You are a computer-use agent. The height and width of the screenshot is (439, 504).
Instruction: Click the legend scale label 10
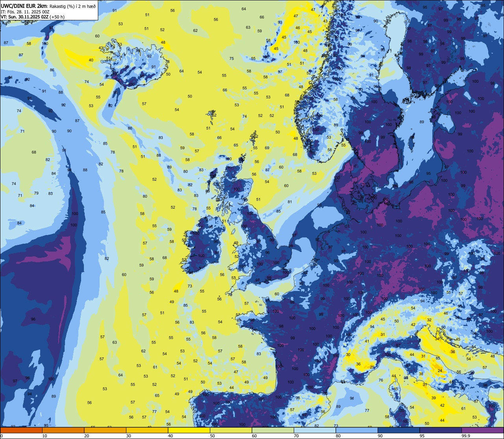click(44, 436)
